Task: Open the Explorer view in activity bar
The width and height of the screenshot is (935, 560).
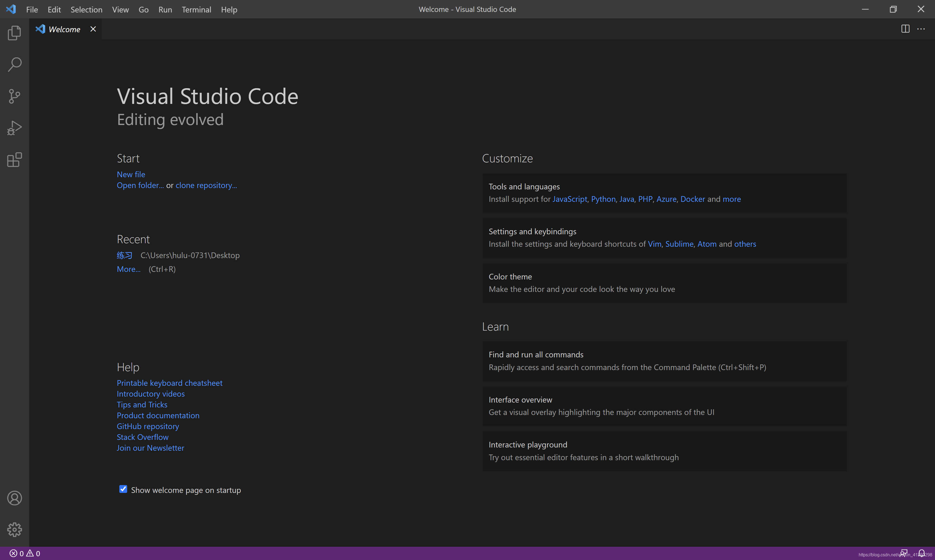Action: coord(14,33)
